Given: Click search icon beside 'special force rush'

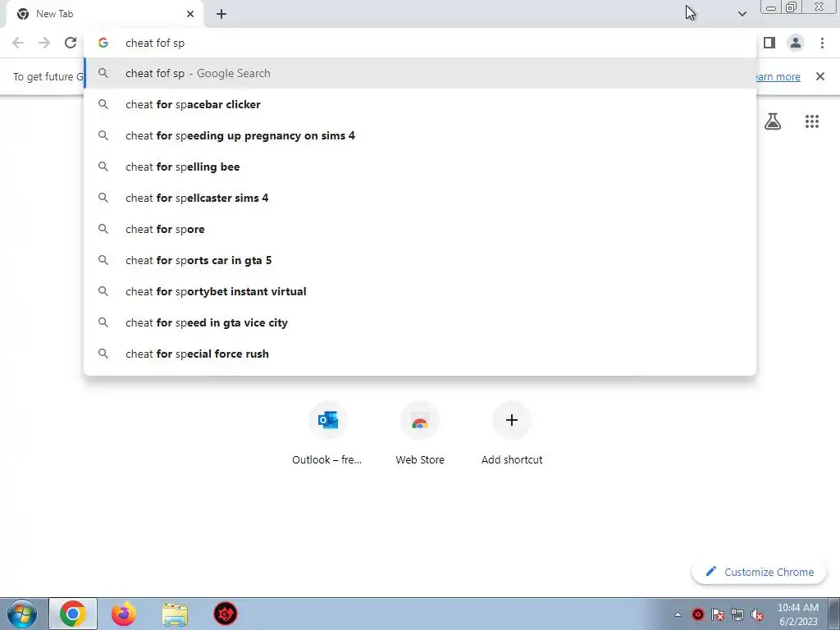Looking at the screenshot, I should coord(103,354).
